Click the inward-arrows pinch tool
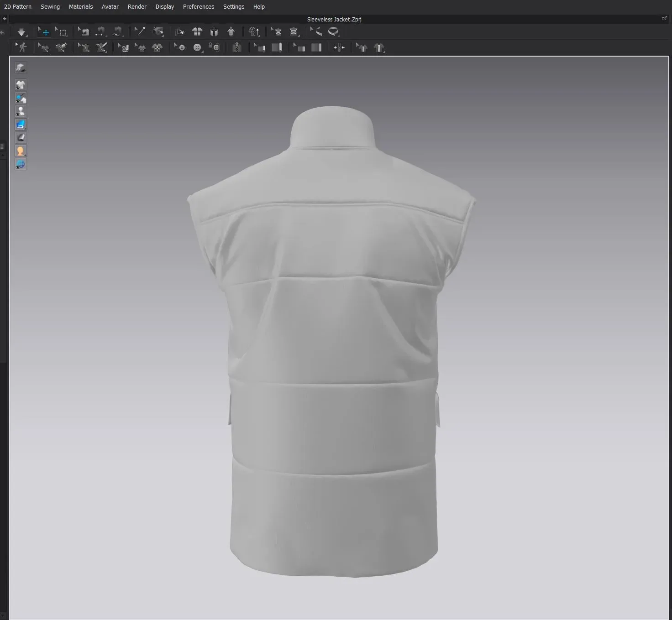Screen dimensions: 672x620 tap(339, 47)
